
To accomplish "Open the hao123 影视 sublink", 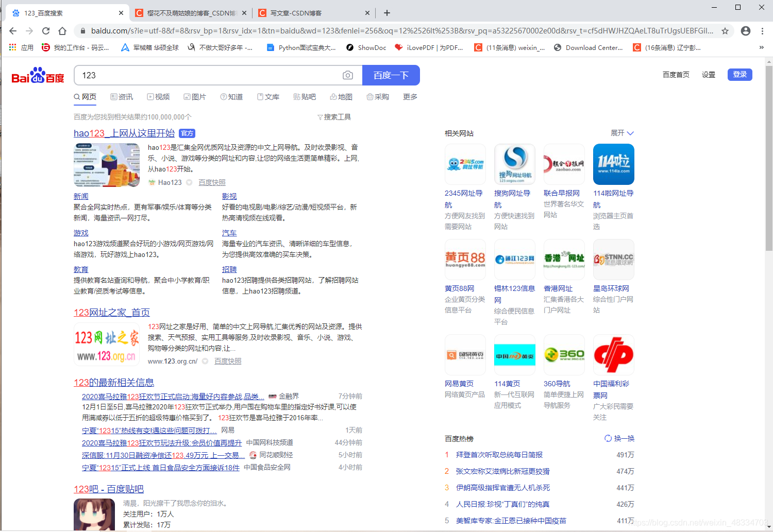I will [x=229, y=196].
